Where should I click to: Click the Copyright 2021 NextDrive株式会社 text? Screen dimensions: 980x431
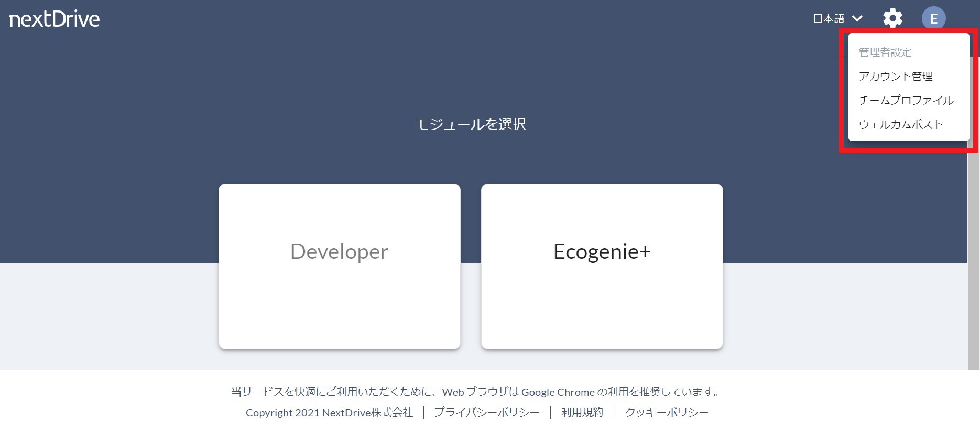(x=329, y=413)
